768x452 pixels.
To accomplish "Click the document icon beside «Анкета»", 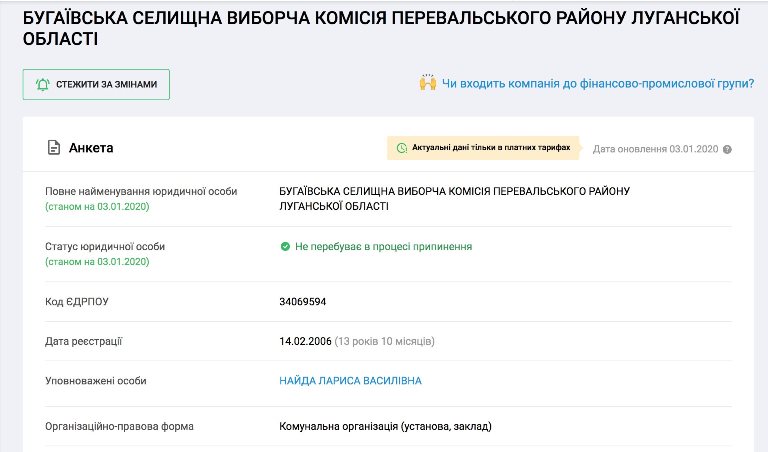I will (54, 148).
